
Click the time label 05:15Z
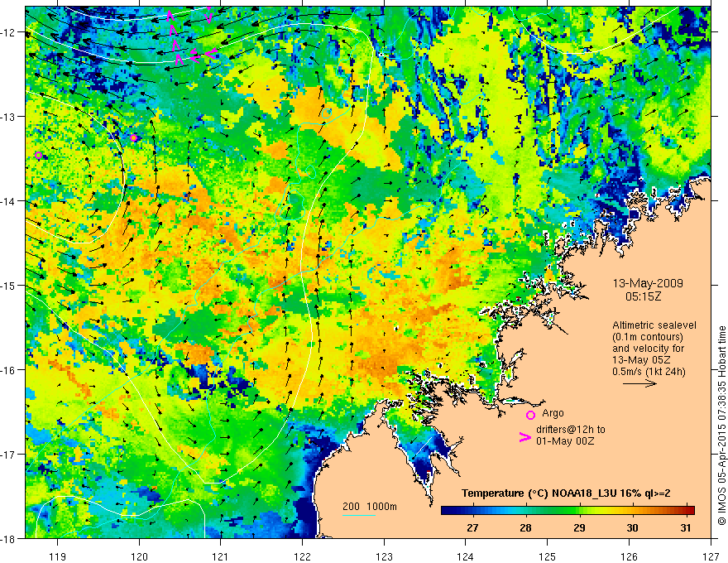click(643, 296)
